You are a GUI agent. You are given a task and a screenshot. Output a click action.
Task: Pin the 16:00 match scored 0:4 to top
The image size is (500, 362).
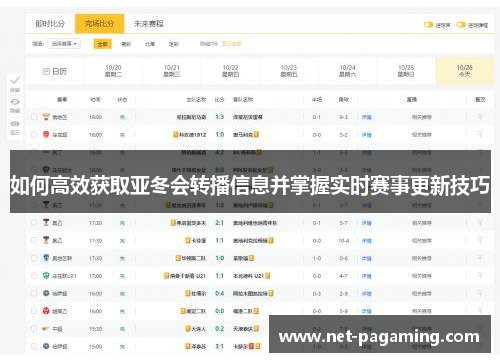click(480, 293)
